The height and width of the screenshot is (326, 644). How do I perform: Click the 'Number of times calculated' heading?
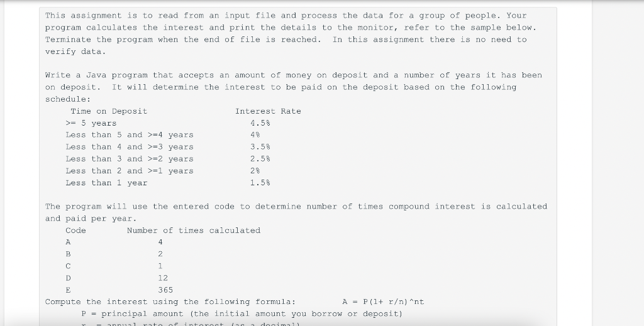click(x=194, y=231)
